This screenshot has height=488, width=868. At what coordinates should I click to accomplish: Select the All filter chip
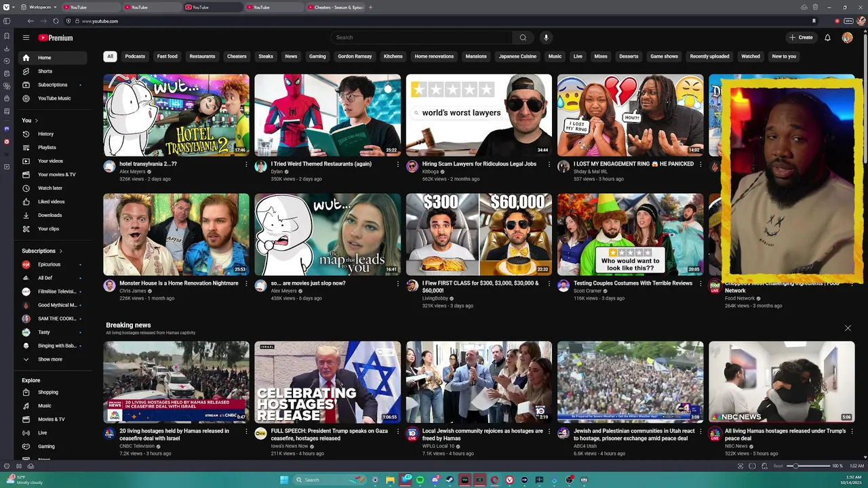[110, 56]
